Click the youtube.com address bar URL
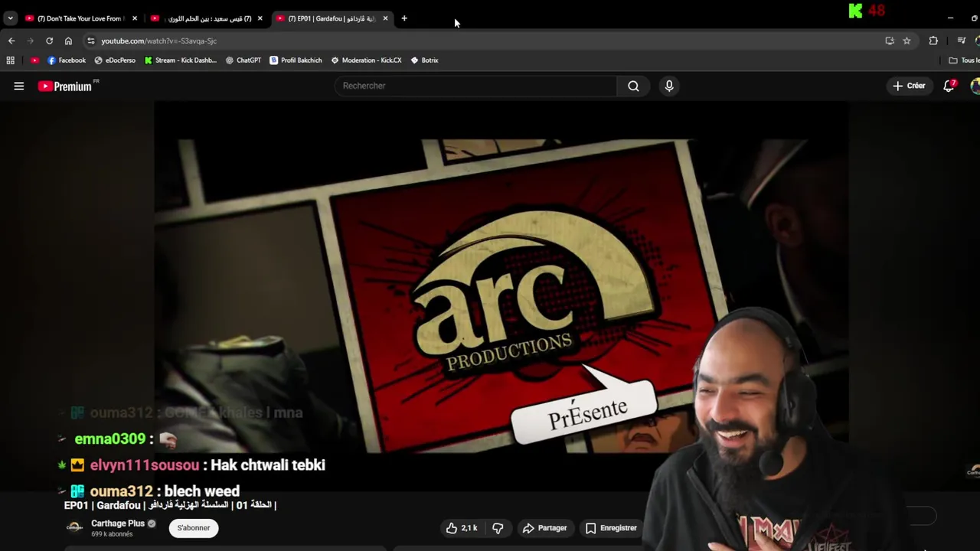This screenshot has width=980, height=551. click(x=158, y=41)
